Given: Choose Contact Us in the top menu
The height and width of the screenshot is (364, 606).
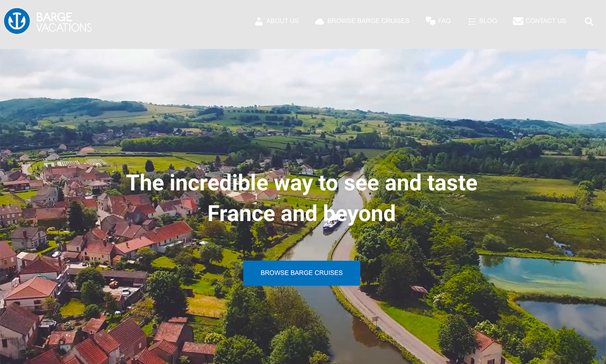Looking at the screenshot, I should pos(545,21).
